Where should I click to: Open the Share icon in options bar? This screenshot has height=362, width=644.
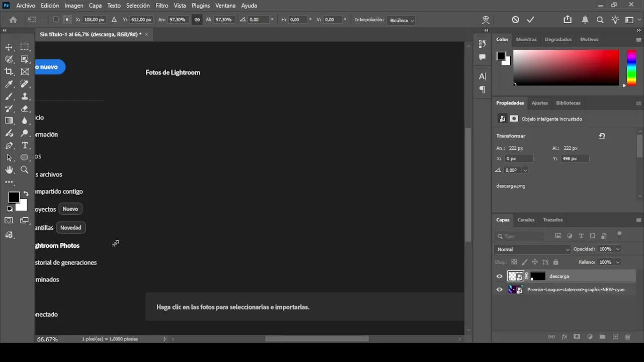[568, 20]
